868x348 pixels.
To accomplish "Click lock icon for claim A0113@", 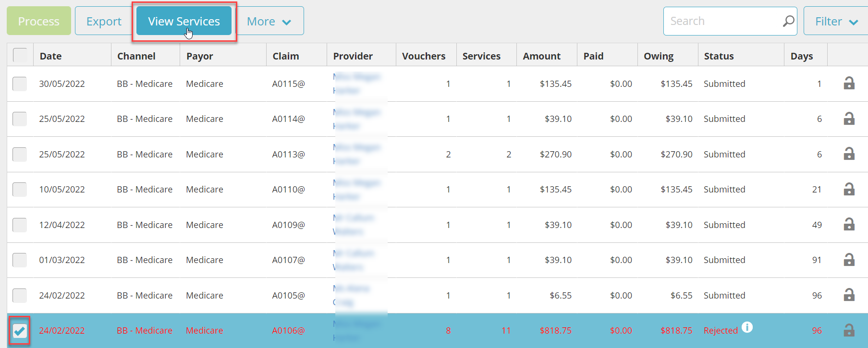I will 849,154.
